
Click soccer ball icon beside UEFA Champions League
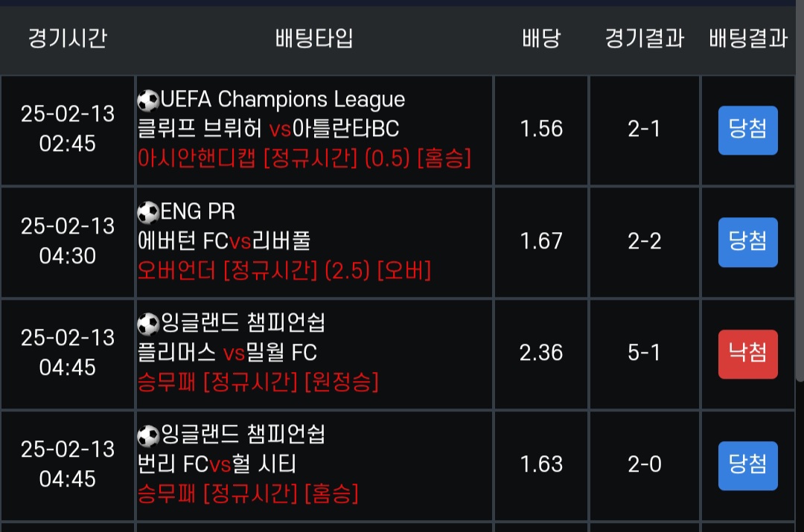point(149,100)
